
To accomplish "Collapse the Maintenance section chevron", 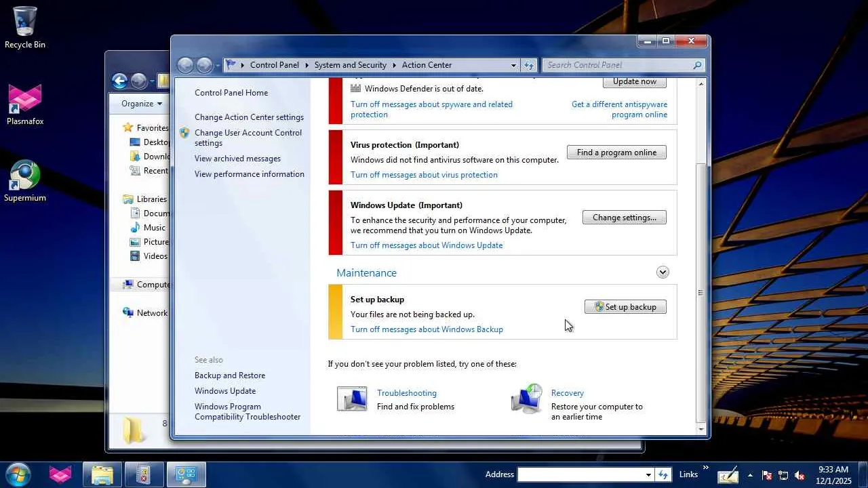I will click(x=663, y=272).
